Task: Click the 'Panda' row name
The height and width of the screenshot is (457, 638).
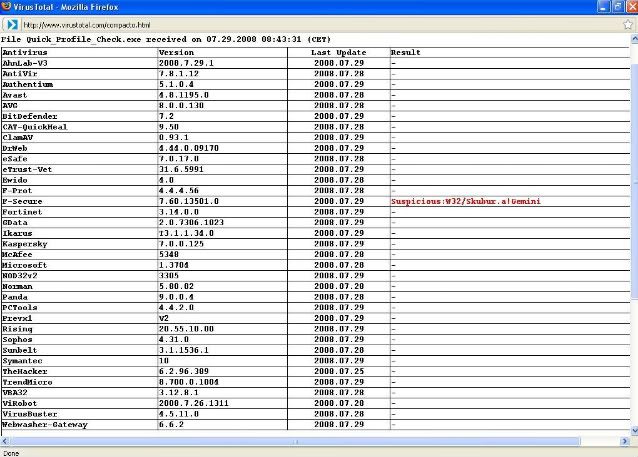Action: point(15,297)
